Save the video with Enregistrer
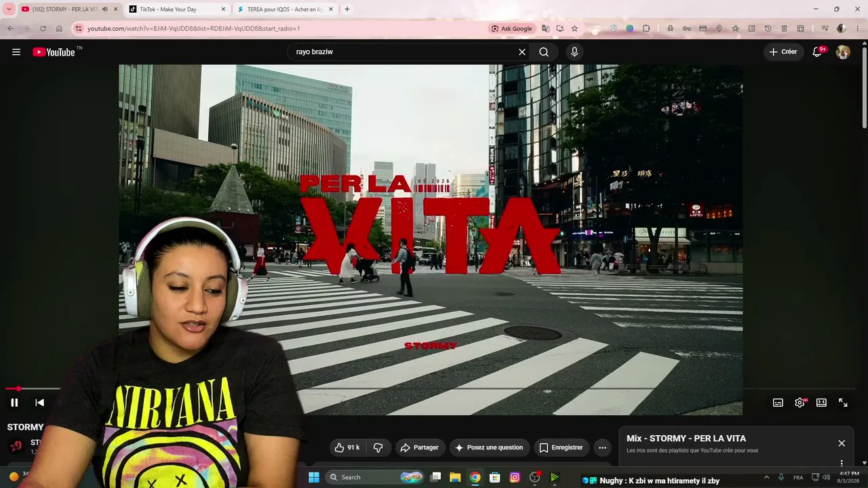 tap(561, 447)
